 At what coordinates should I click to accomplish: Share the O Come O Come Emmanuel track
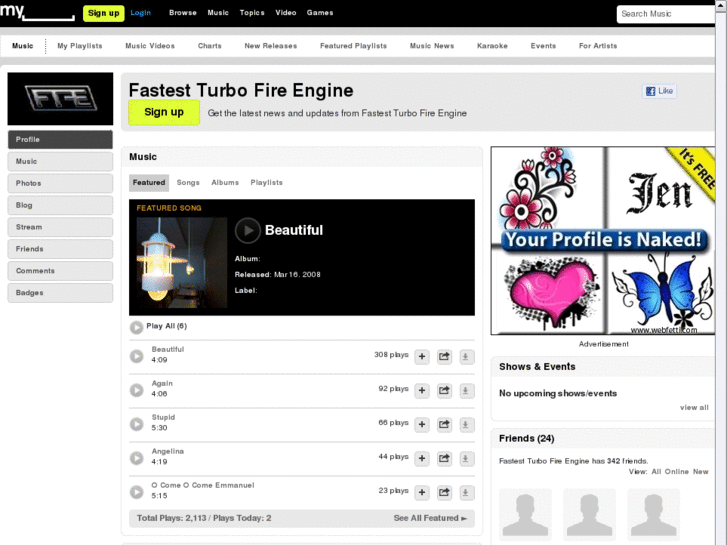(x=444, y=492)
